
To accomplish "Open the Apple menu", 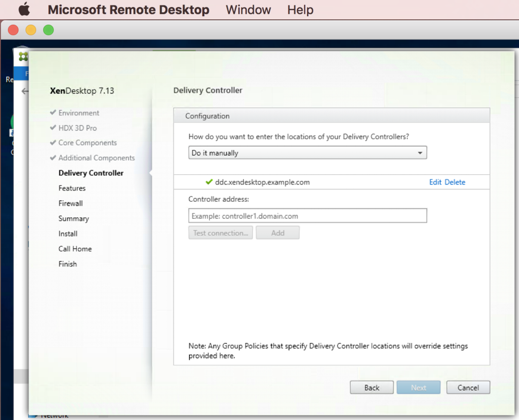I will coord(24,9).
